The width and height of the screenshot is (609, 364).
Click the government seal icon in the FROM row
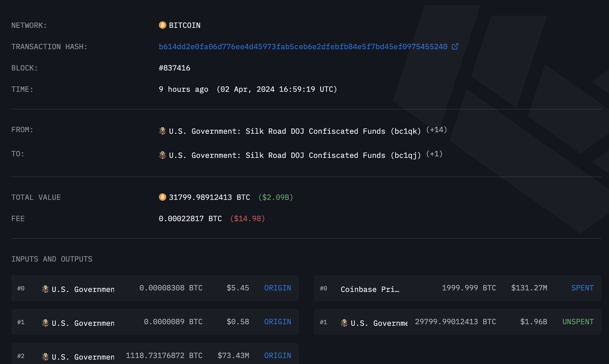(x=163, y=131)
